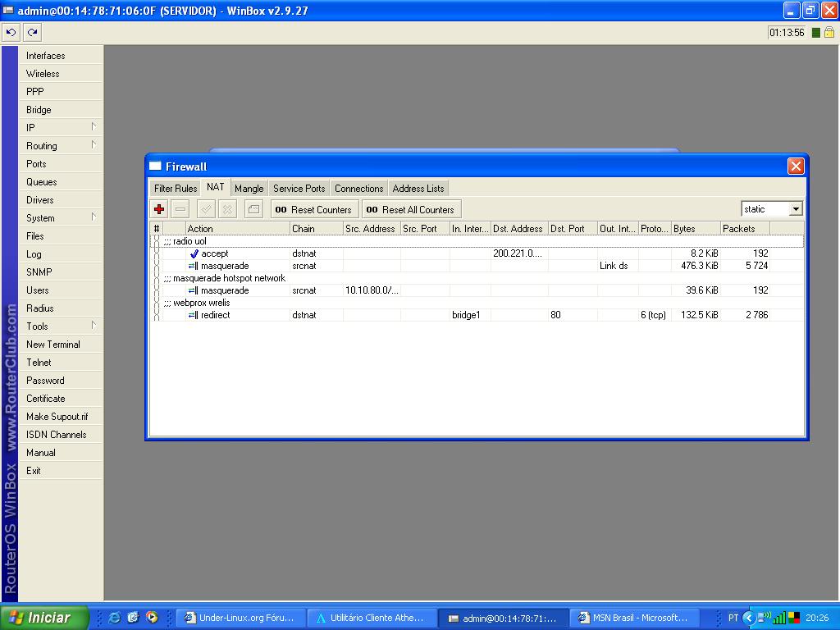
Task: Switch to Under-Linux.org Fórum taskbar window
Action: coord(241,618)
